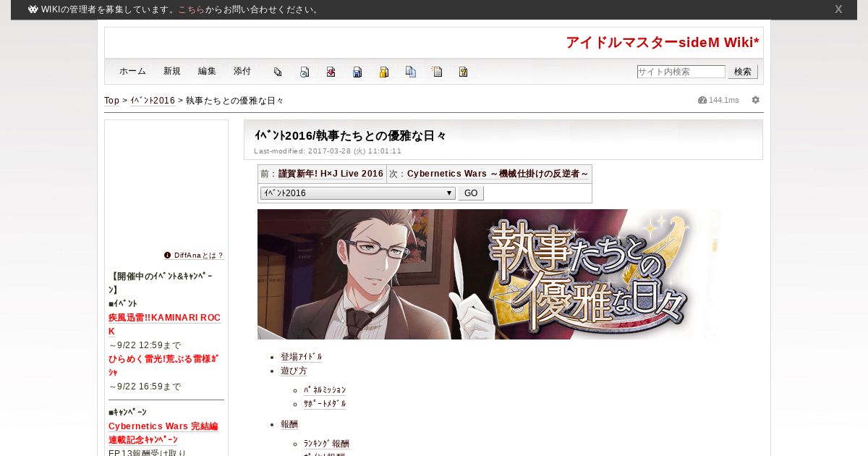Screen dimensions: 868x456
Task: Open sidebar link 疾風迅雷!!KAMINARI ROCK
Action: coord(164,324)
